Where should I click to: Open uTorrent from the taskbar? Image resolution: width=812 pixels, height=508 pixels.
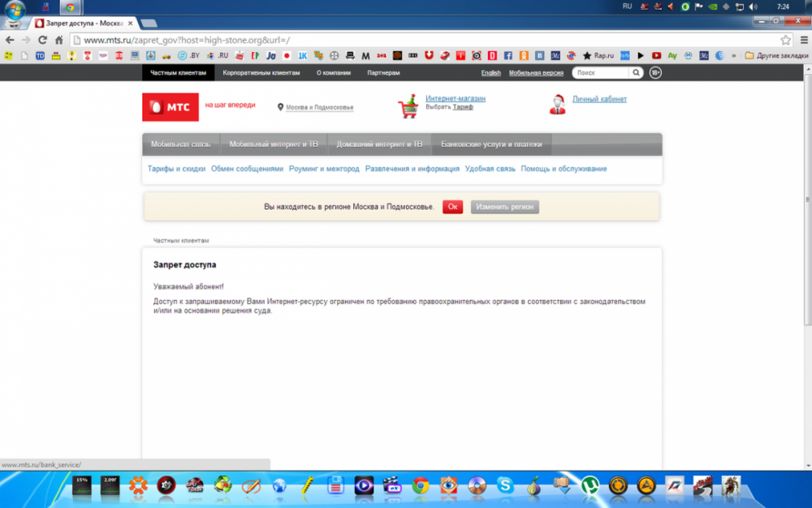point(590,486)
